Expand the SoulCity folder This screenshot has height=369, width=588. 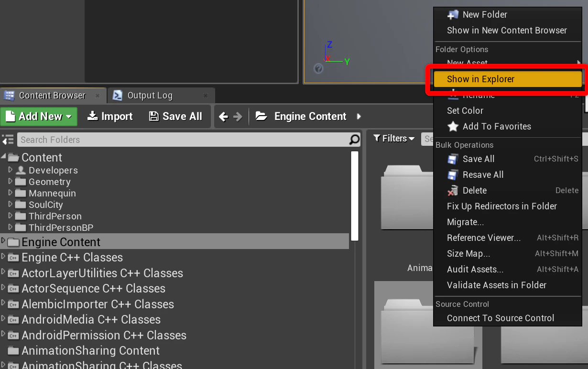(x=11, y=204)
